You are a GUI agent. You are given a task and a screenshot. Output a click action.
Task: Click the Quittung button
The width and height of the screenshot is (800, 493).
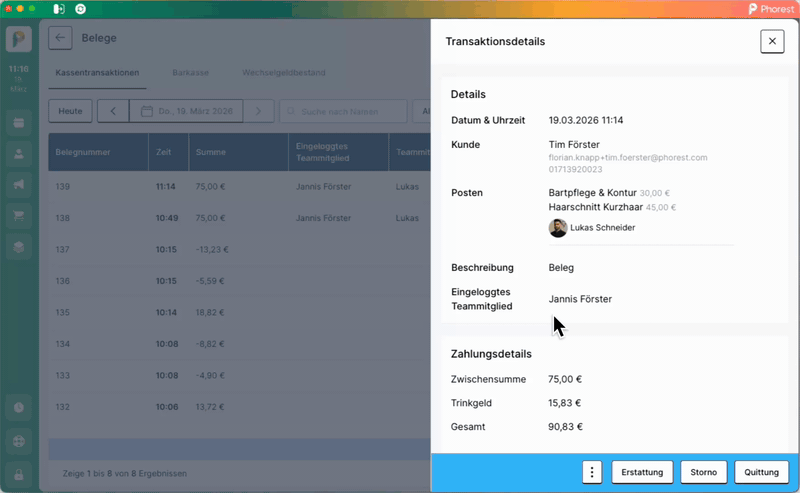click(x=761, y=472)
